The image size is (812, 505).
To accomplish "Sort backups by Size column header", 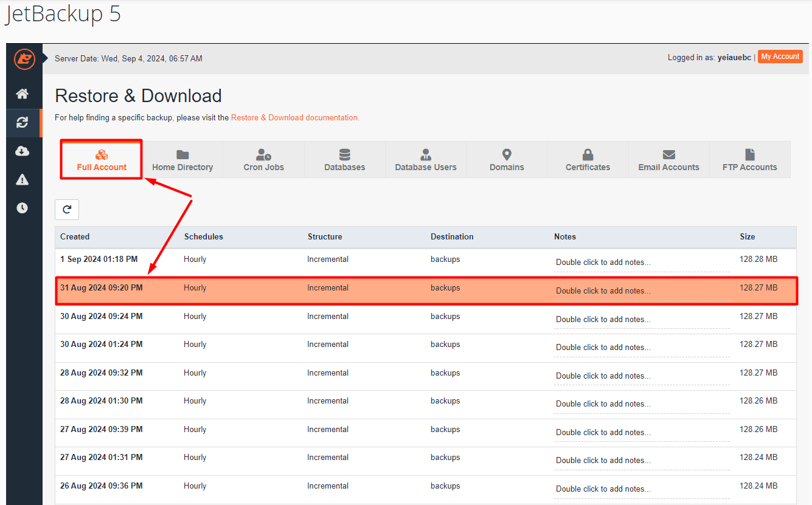I will 747,237.
